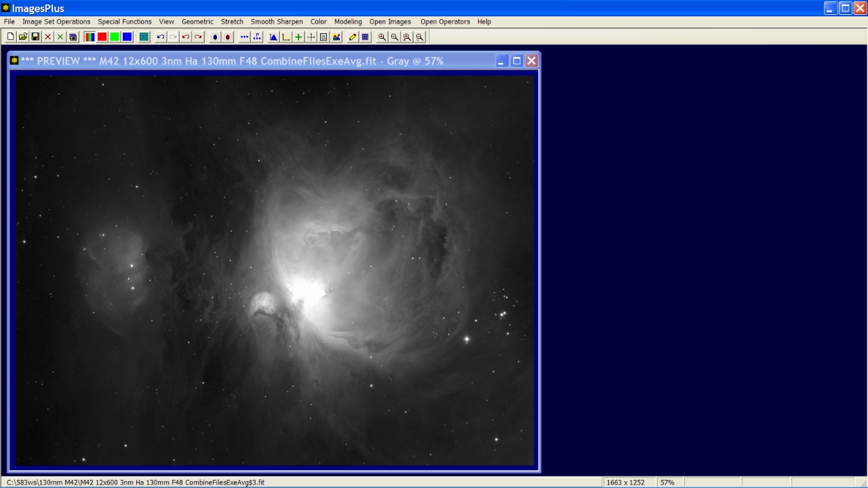Open the Open Images menu
Viewport: 868px width, 488px height.
(x=391, y=22)
